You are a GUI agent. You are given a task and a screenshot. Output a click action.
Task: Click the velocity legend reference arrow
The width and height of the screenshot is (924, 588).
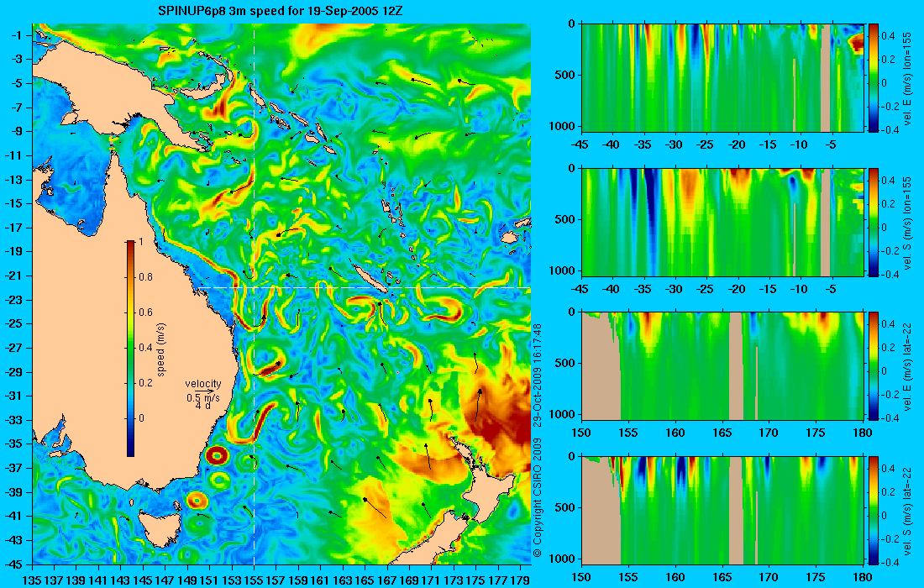tap(203, 391)
